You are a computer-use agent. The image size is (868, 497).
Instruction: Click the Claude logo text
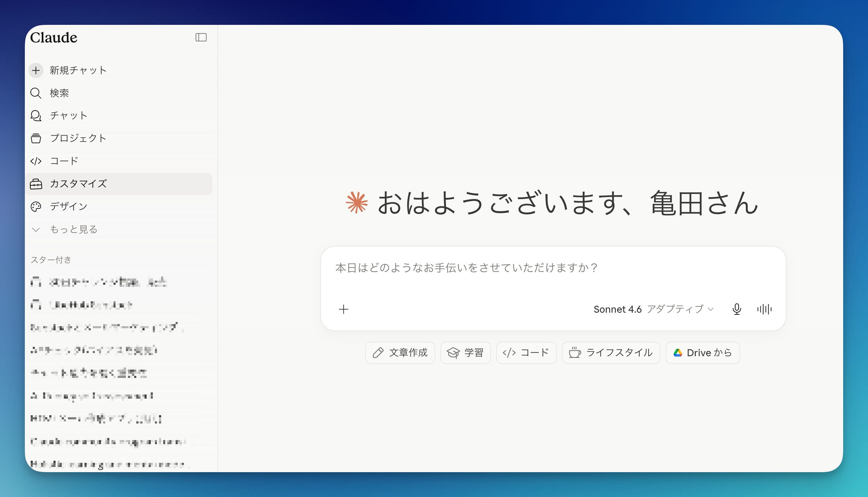point(54,38)
